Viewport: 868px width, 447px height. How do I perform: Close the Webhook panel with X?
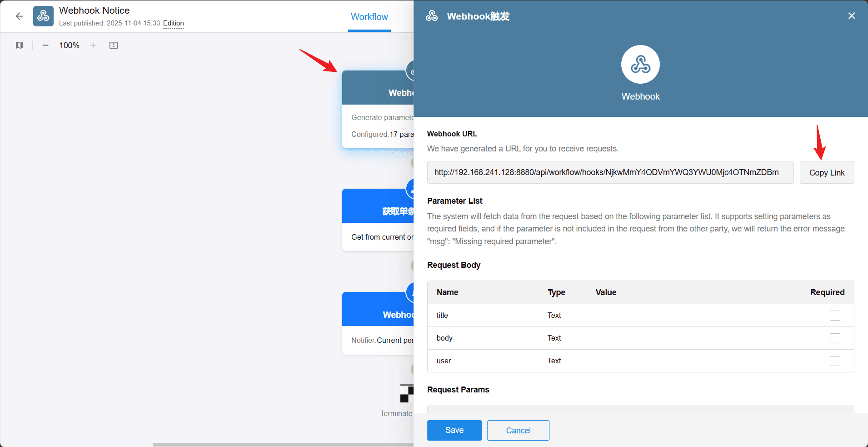click(x=851, y=16)
